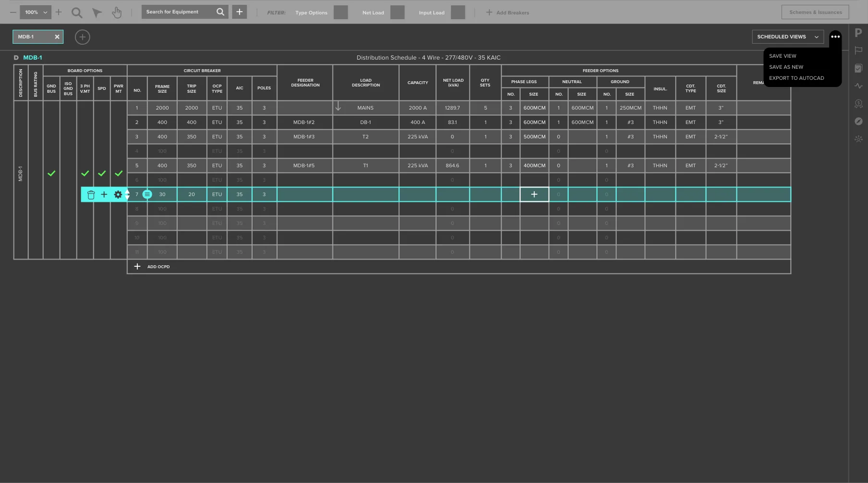
Task: Click Add Breakers button
Action: pyautogui.click(x=507, y=12)
